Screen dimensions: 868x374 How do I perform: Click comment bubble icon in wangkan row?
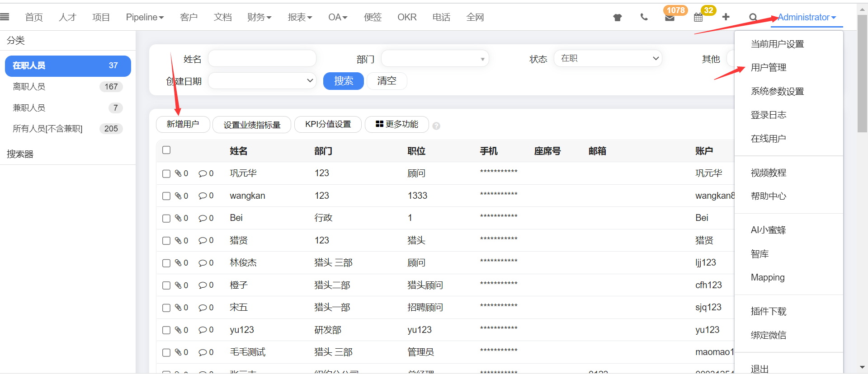(203, 196)
